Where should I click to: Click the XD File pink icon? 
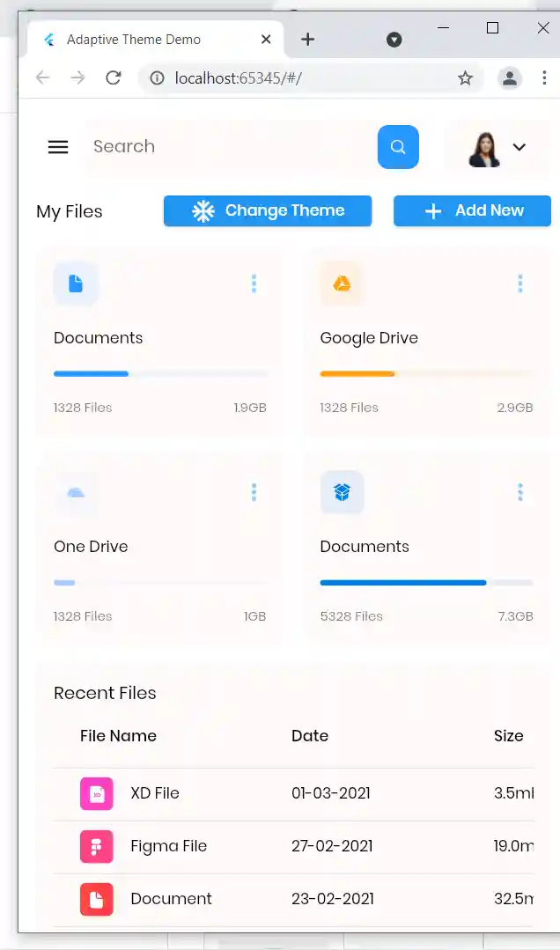click(97, 793)
